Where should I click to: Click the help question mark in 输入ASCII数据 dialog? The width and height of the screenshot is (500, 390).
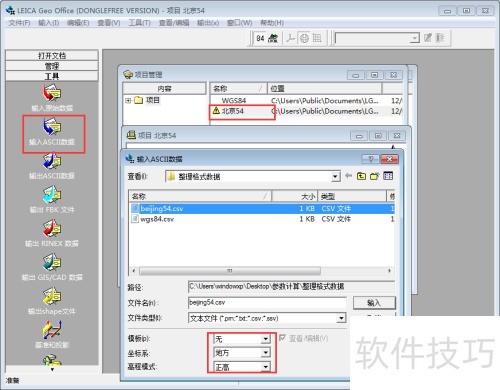coord(371,159)
